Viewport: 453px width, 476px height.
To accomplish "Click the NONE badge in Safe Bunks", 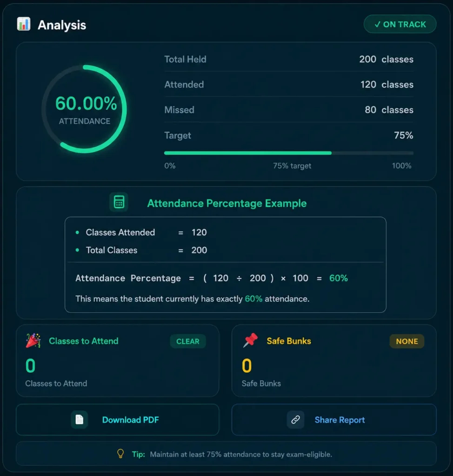I will pos(407,341).
